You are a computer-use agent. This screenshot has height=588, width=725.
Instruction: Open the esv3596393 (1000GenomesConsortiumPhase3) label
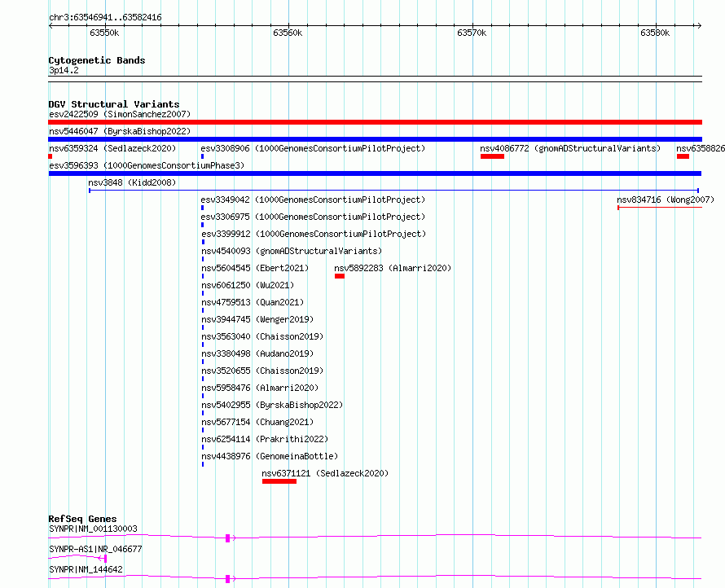147,165
